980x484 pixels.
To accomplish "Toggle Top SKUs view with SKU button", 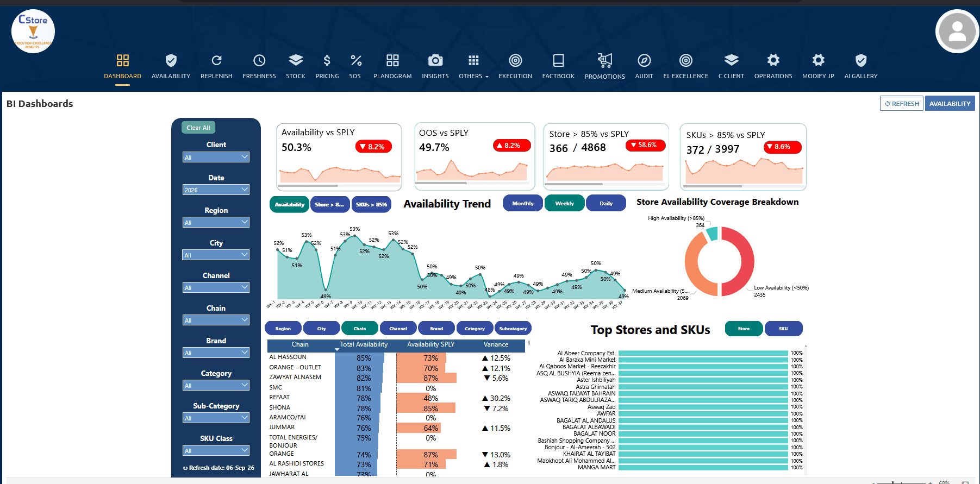I will (783, 329).
